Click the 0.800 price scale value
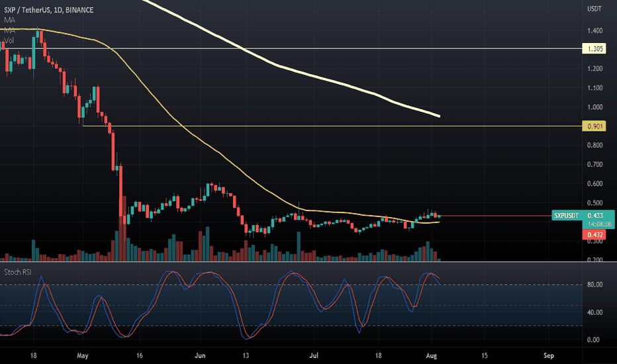 tap(594, 145)
